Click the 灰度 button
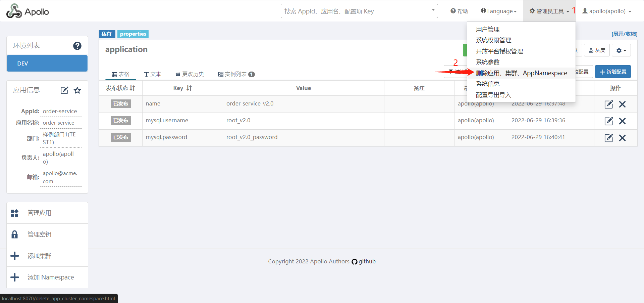This screenshot has height=303, width=644. click(x=597, y=50)
